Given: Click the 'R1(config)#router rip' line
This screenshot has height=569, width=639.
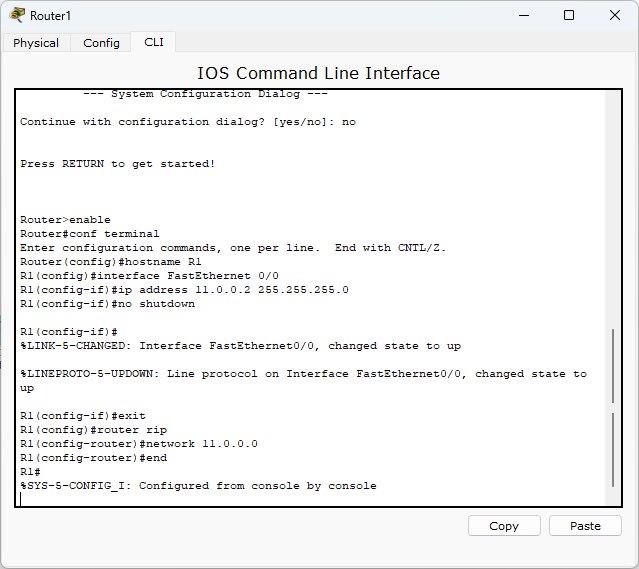Looking at the screenshot, I should click(x=93, y=430).
